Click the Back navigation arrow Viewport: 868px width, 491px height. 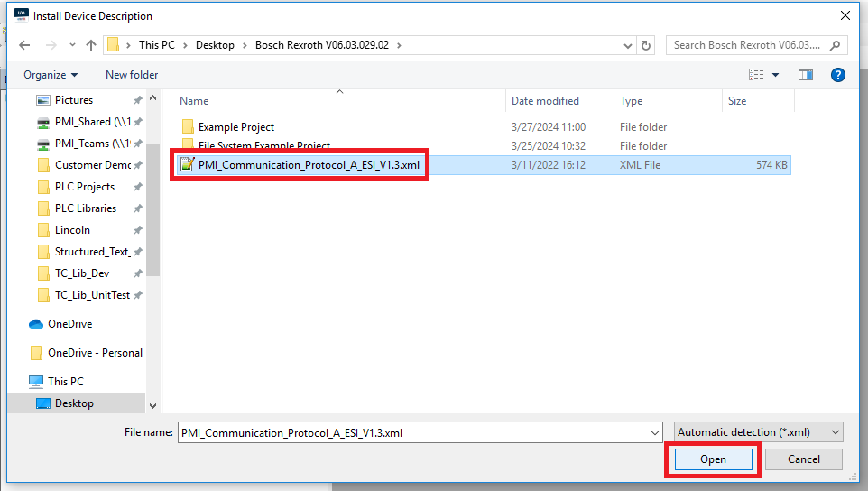coord(24,45)
